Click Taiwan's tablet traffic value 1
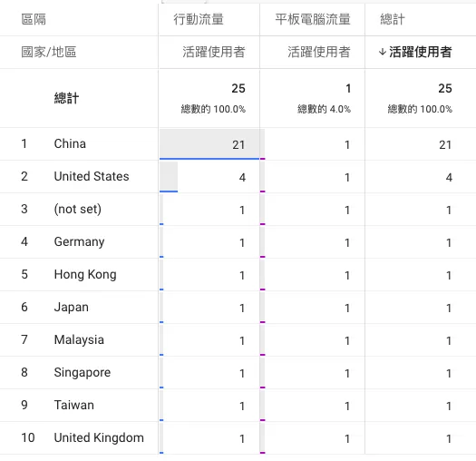The height and width of the screenshot is (461, 476). pyautogui.click(x=347, y=406)
